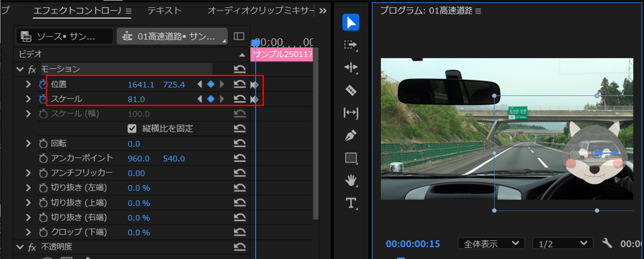Expand the 回転 property
Viewport: 644px width, 259px height.
(x=28, y=143)
